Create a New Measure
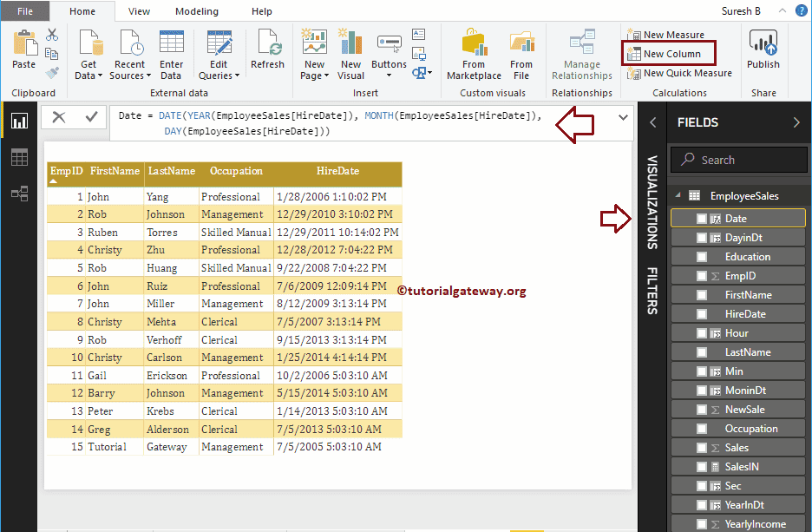The height and width of the screenshot is (532, 812). (677, 34)
